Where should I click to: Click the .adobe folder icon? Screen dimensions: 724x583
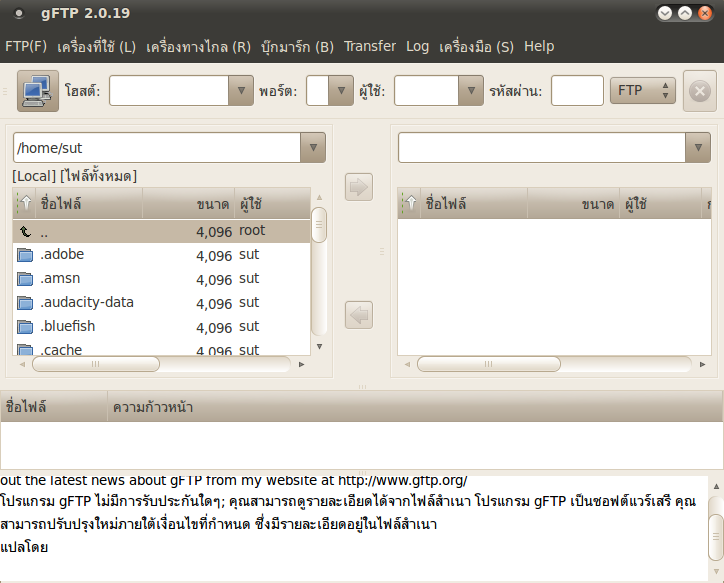click(x=25, y=255)
